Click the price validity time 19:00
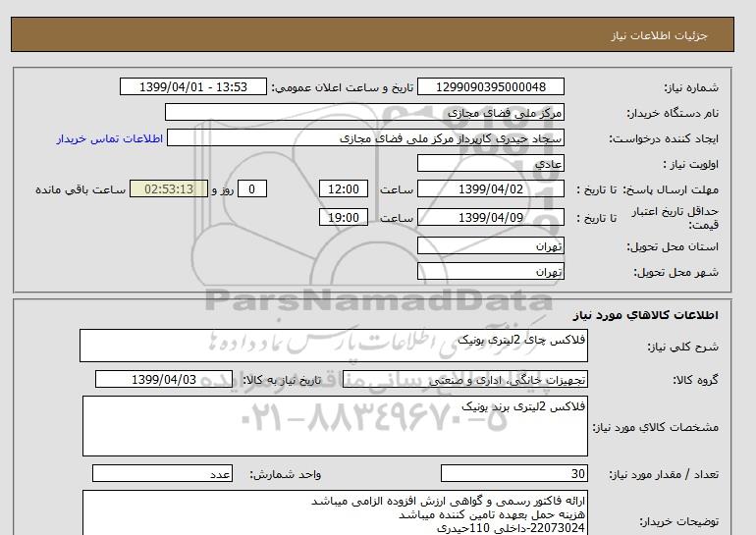The width and height of the screenshot is (756, 535). pos(344,217)
